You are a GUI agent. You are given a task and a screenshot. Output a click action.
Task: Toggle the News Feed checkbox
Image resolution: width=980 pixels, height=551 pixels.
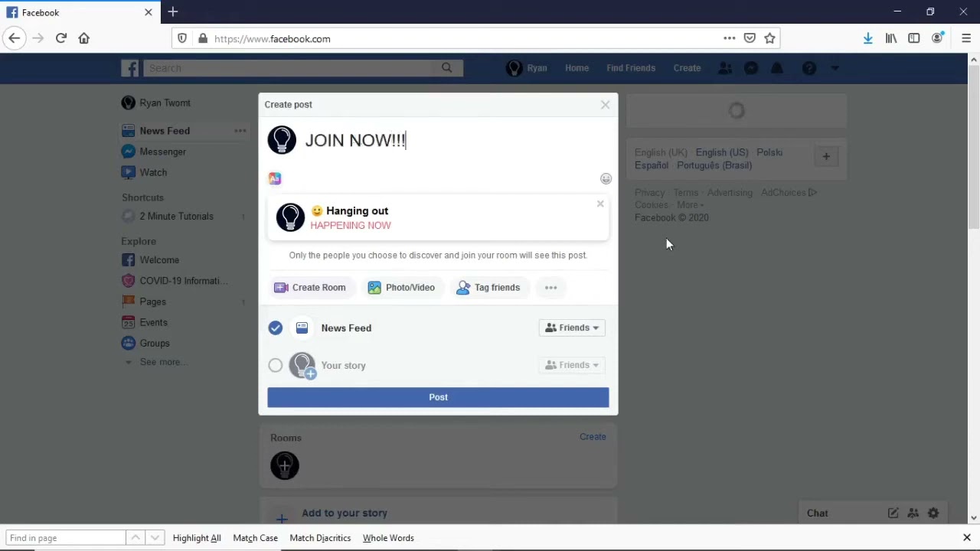276,328
